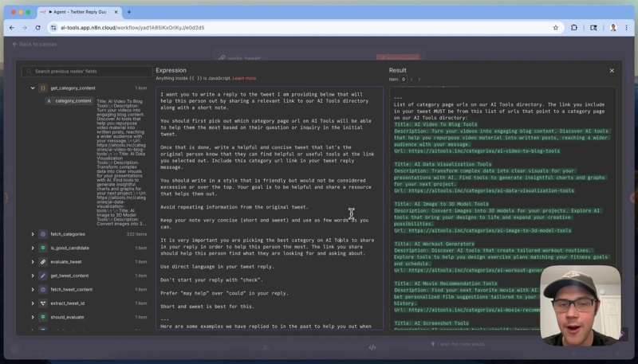Viewport: 638px width, 364px height.
Task: Go to next result item
Action: pyautogui.click(x=419, y=79)
